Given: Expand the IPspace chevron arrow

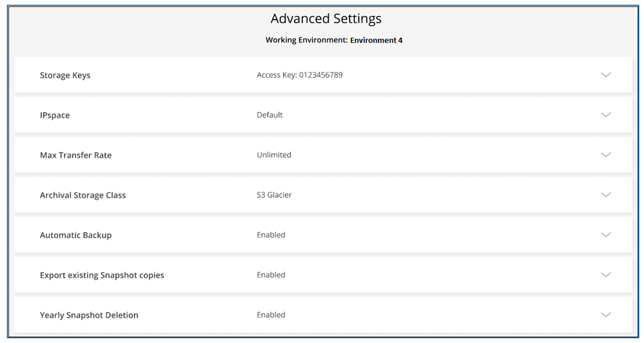Looking at the screenshot, I should pyautogui.click(x=606, y=115).
